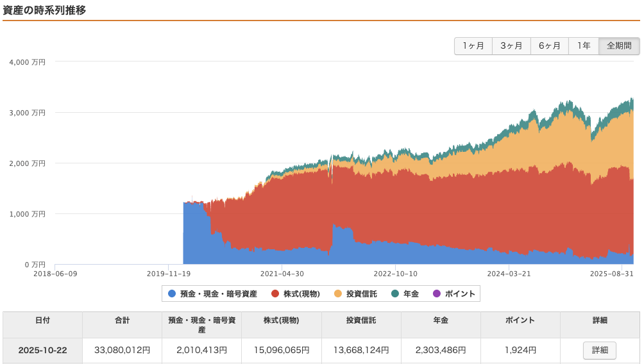Viewport: 644px width, 364px height.
Task: Click the red 株式(現物) legend circle
Action: point(275,294)
